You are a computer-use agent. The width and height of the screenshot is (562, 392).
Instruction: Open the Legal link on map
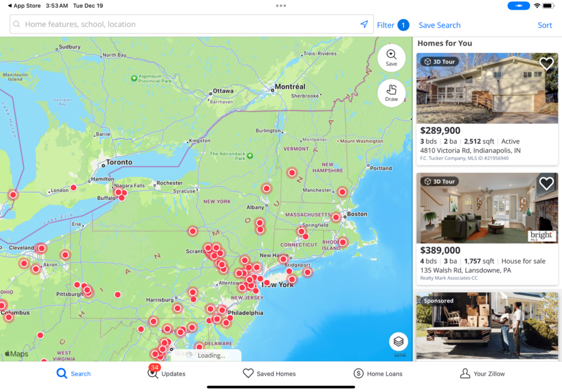tap(400, 354)
